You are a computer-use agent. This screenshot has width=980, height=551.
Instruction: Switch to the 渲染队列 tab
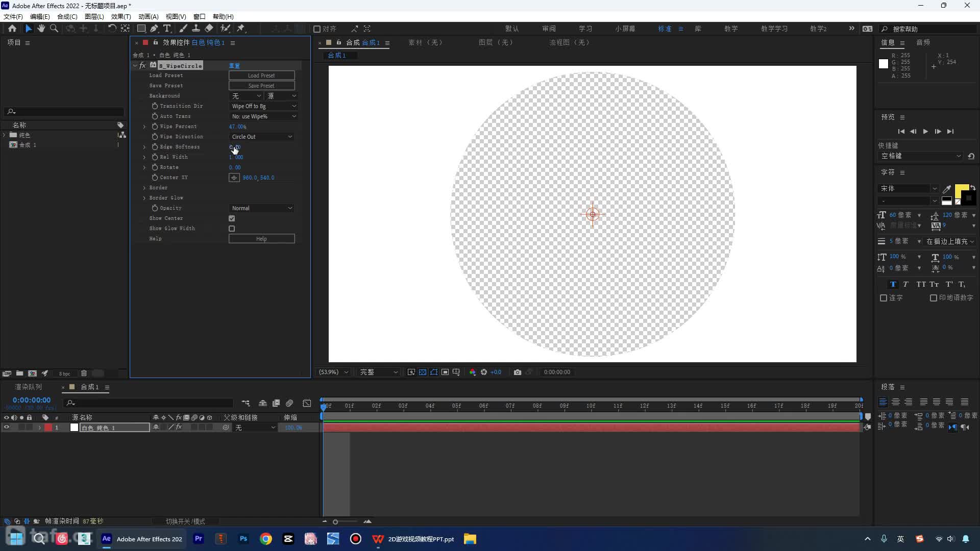pos(29,387)
